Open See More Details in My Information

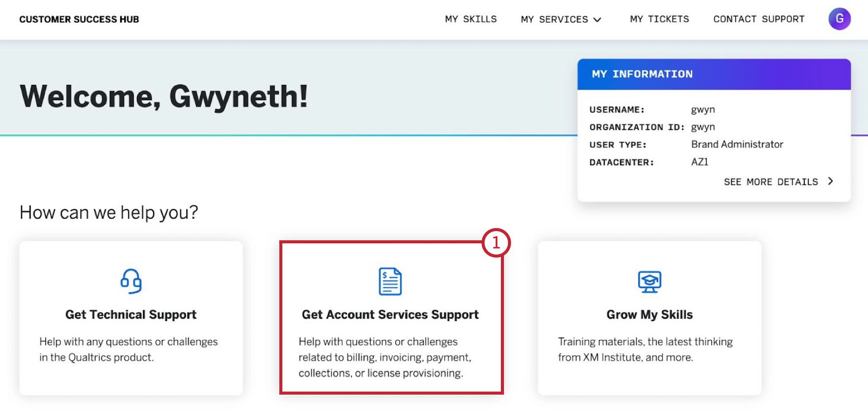pyautogui.click(x=771, y=181)
